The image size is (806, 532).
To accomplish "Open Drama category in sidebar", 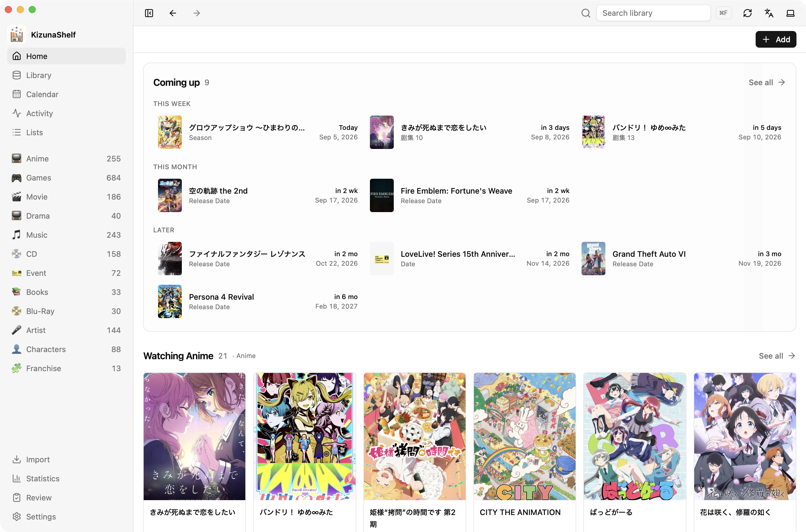I will tap(66, 216).
